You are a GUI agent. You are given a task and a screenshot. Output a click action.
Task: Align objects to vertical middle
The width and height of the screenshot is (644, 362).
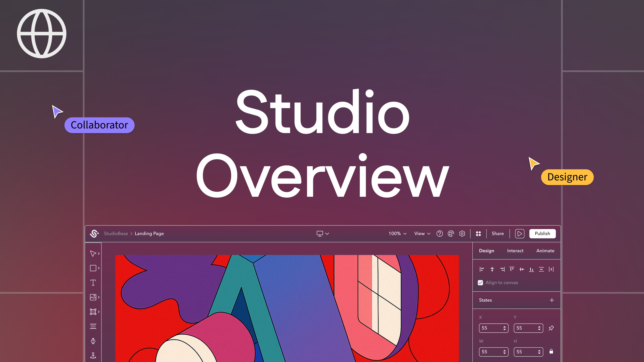pos(522,269)
